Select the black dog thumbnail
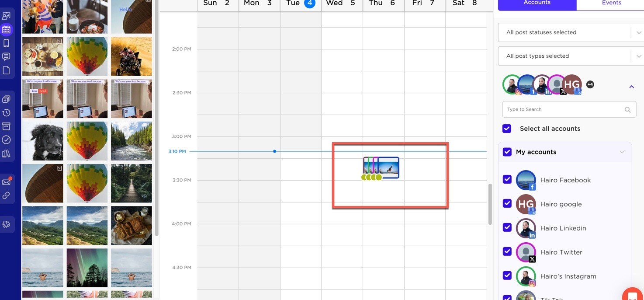644x300 pixels. [x=43, y=141]
